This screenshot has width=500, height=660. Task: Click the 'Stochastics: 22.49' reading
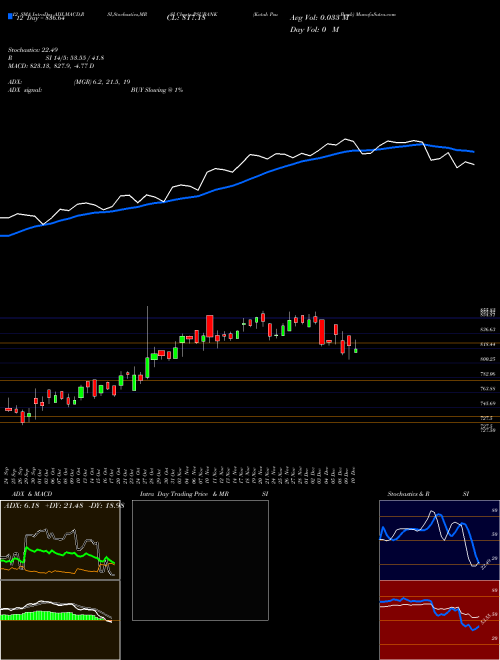(32, 50)
